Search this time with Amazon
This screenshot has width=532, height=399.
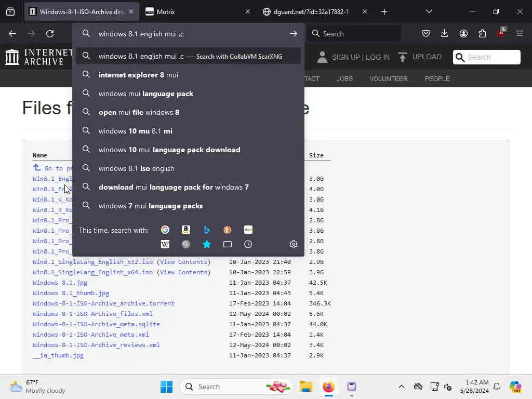coord(186,230)
